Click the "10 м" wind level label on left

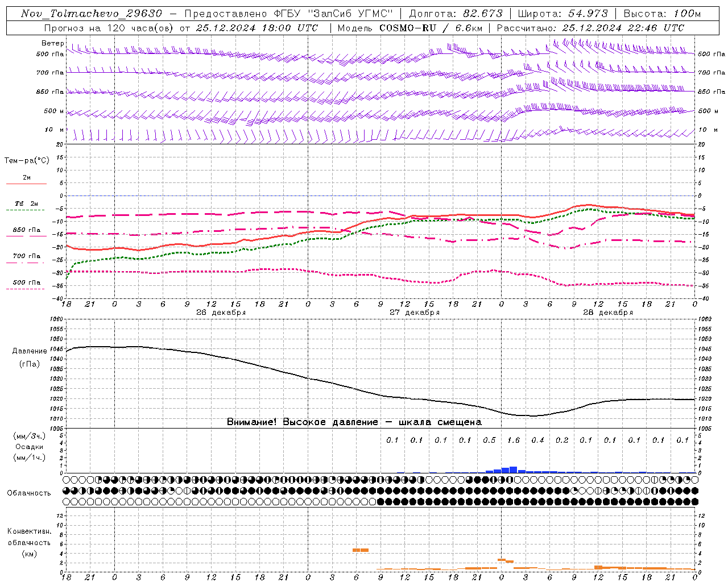tap(54, 130)
